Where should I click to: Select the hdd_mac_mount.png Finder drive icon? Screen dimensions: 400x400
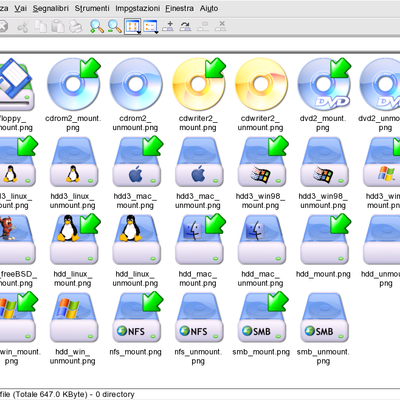pyautogui.click(x=200, y=240)
